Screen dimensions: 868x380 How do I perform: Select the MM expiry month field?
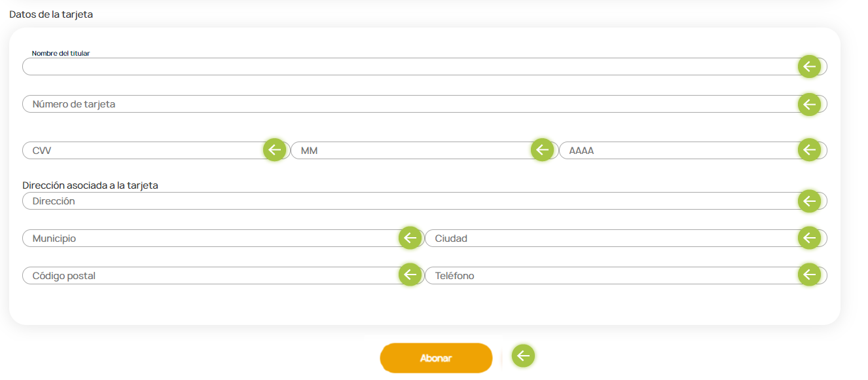click(x=424, y=151)
